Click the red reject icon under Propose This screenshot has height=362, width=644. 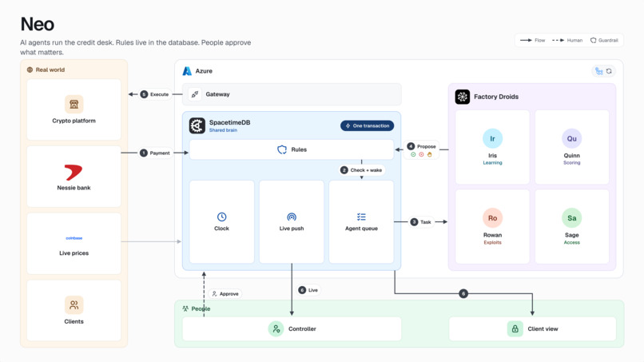coord(421,154)
